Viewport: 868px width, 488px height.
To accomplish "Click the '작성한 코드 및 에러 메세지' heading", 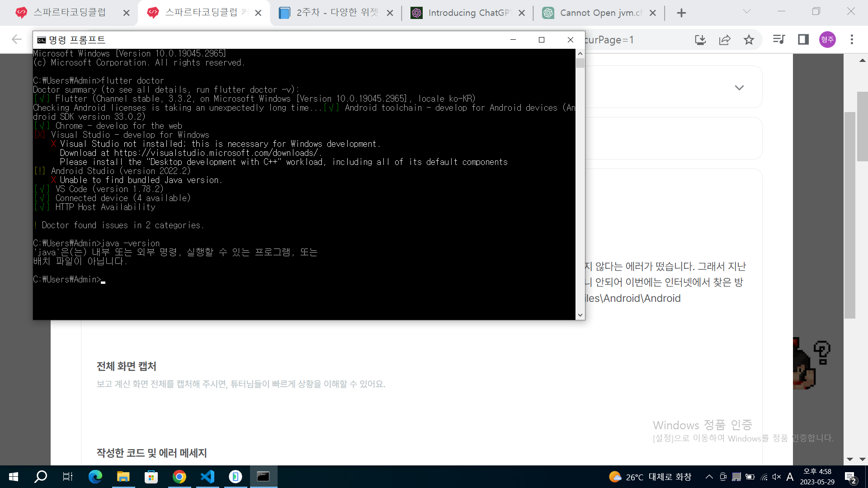I will click(x=151, y=453).
